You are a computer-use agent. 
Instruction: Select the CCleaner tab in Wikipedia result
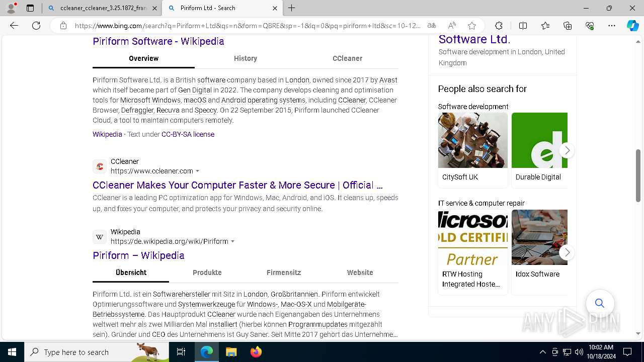coord(347,58)
